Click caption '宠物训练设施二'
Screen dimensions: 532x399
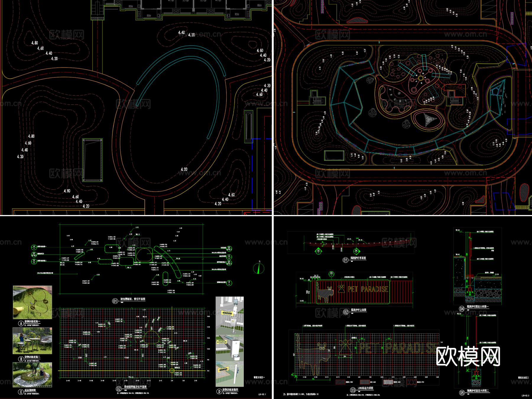[x=33, y=357]
